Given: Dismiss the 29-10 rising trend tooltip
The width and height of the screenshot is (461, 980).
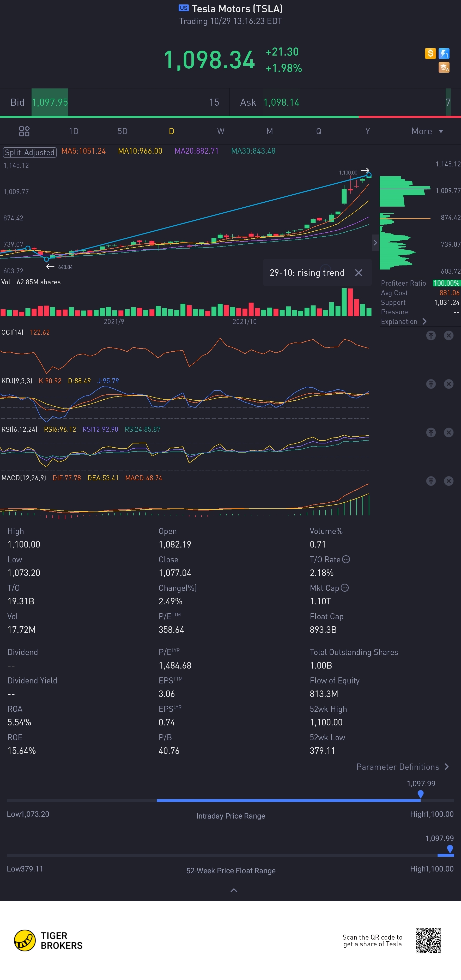Looking at the screenshot, I should [x=358, y=273].
